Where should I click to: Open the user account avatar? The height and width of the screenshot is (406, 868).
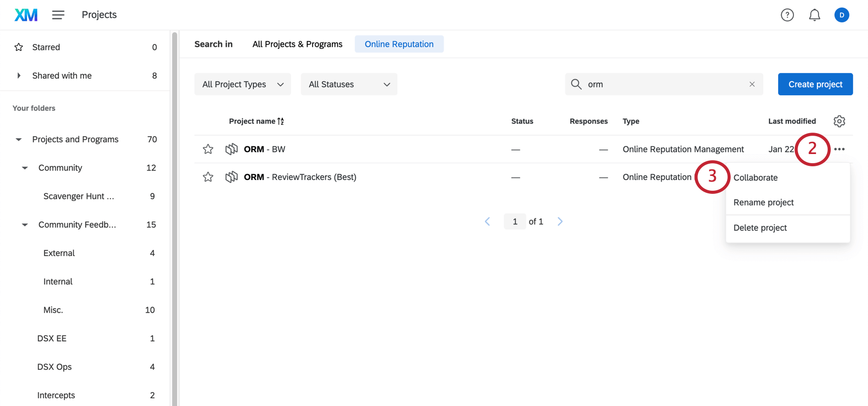[x=841, y=15]
